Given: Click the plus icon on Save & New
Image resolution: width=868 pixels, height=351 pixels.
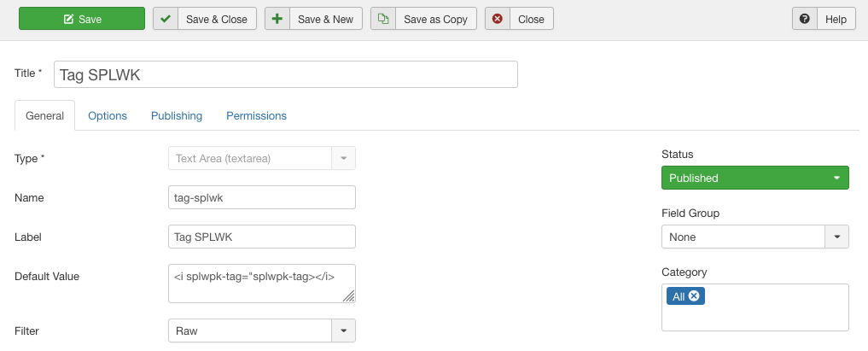Looking at the screenshot, I should (x=277, y=19).
